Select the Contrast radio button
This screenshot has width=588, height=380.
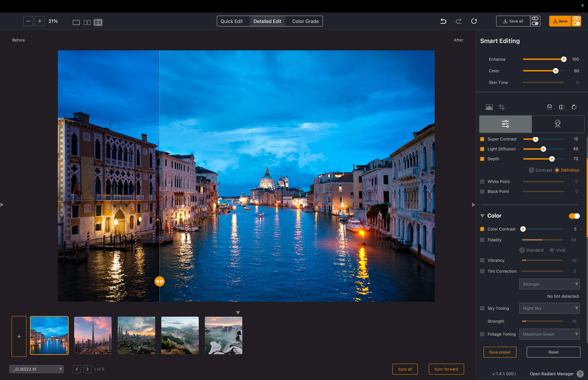[532, 170]
